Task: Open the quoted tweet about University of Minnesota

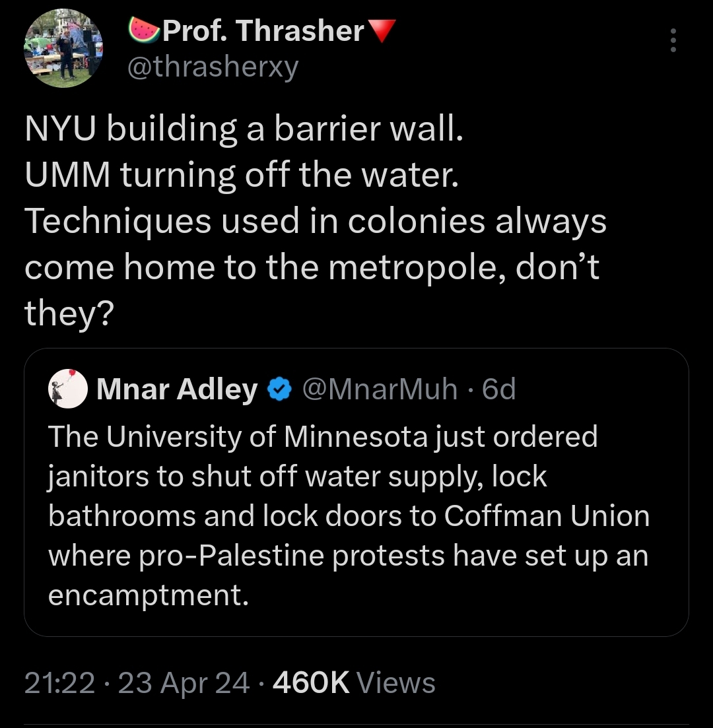Action: coord(356,492)
